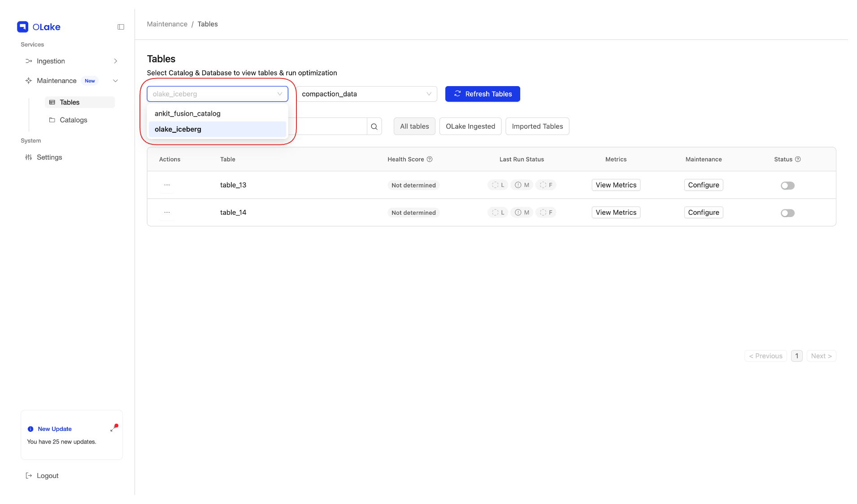Select ankit_fusion_catalog from catalog list
The image size is (857, 504).
pos(187,113)
